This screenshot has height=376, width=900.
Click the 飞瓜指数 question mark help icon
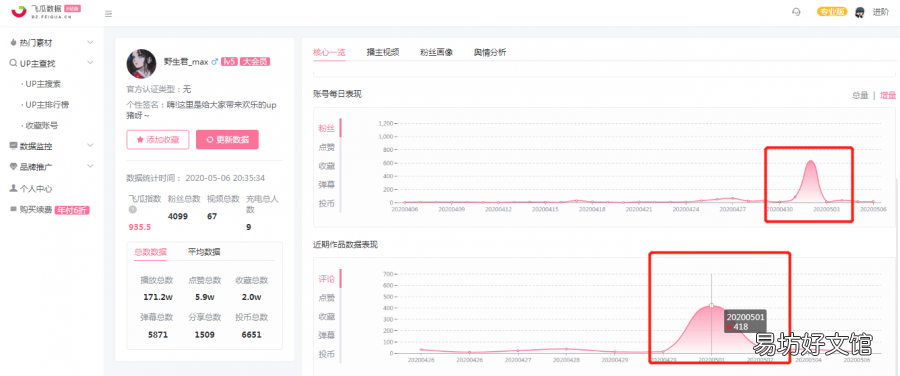pyautogui.click(x=132, y=210)
